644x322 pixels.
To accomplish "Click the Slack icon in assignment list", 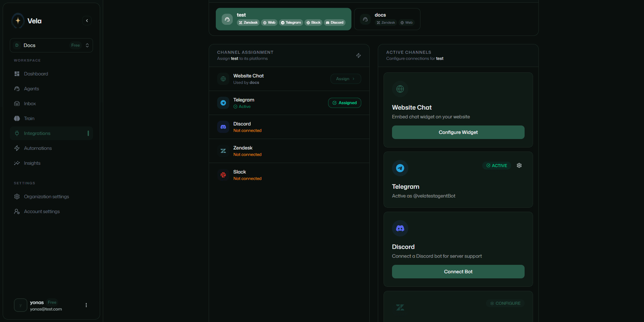I will (x=223, y=175).
